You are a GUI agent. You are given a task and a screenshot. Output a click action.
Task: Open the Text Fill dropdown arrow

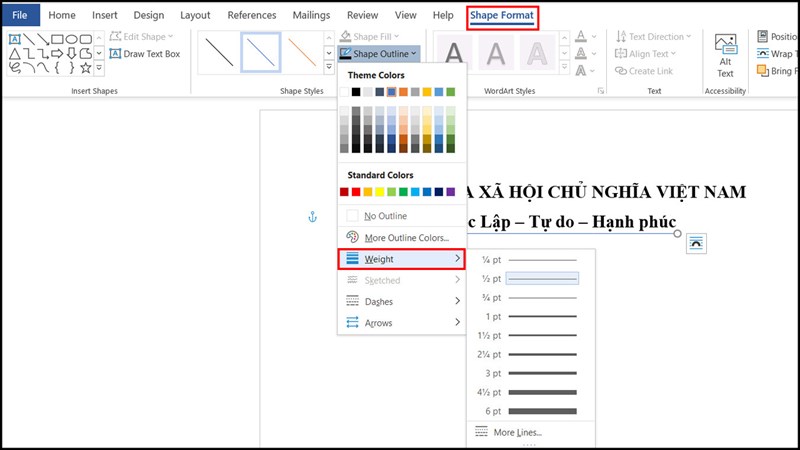tap(594, 37)
